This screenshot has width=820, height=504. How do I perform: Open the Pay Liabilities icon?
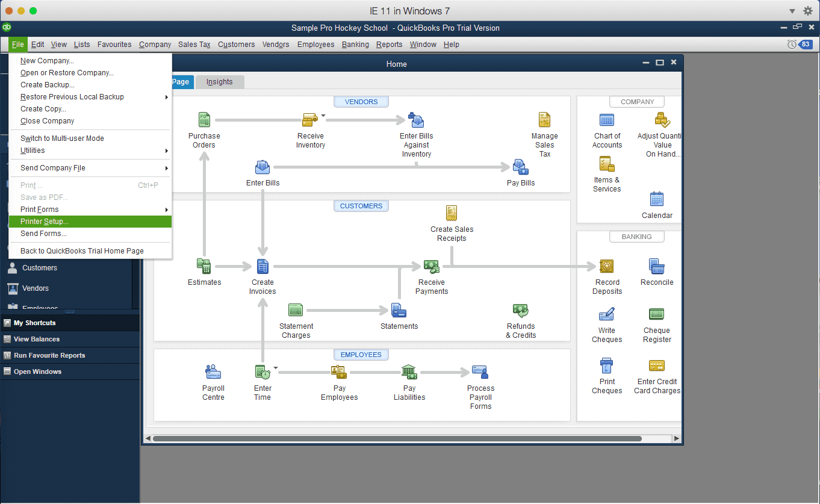click(409, 372)
